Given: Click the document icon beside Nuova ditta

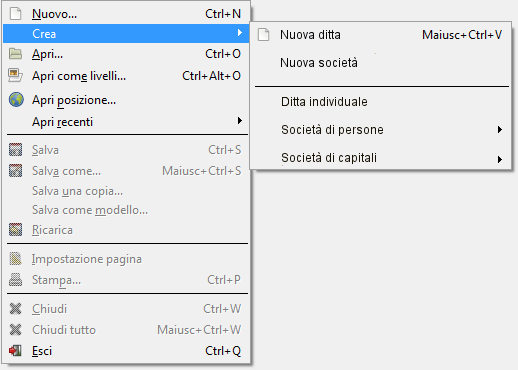Looking at the screenshot, I should coord(263,35).
